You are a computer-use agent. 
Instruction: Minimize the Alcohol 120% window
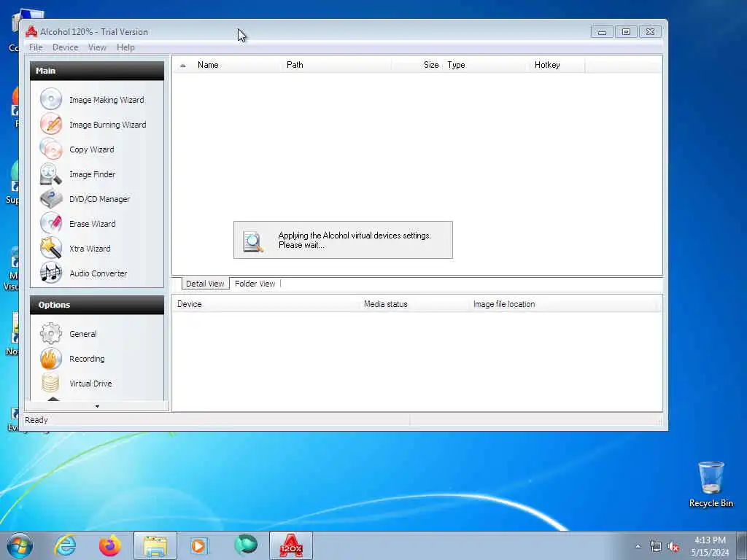pos(602,32)
